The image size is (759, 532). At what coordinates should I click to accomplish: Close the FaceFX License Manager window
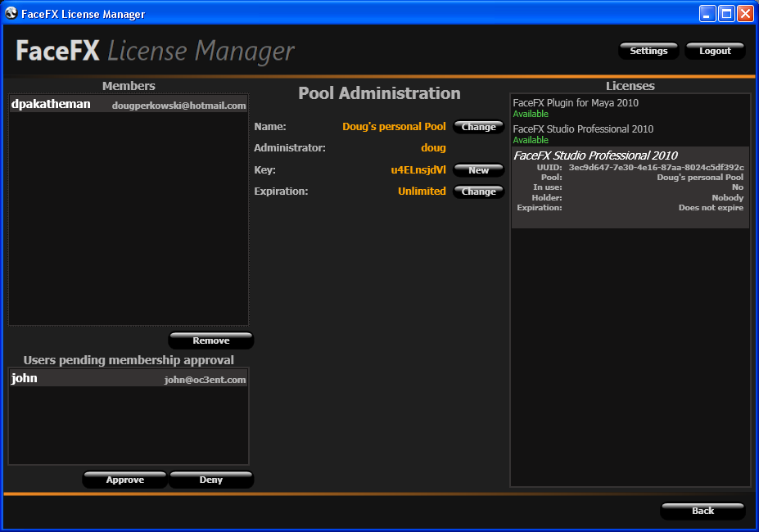tap(745, 14)
